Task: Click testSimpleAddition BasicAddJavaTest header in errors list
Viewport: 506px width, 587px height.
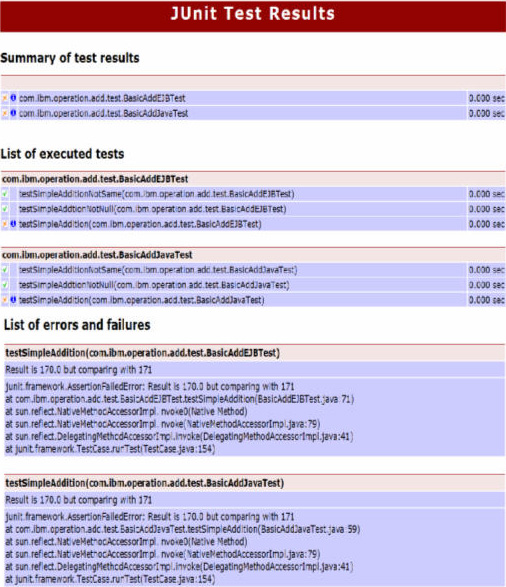Action: (x=254, y=483)
